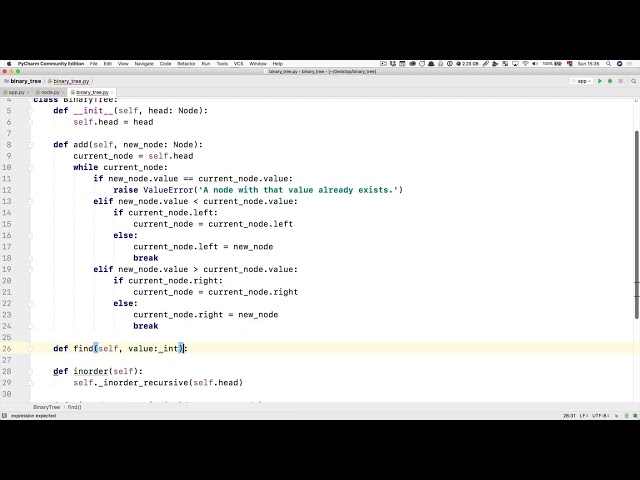Click the 'expression expected' status message
The height and width of the screenshot is (480, 640).
[x=33, y=416]
